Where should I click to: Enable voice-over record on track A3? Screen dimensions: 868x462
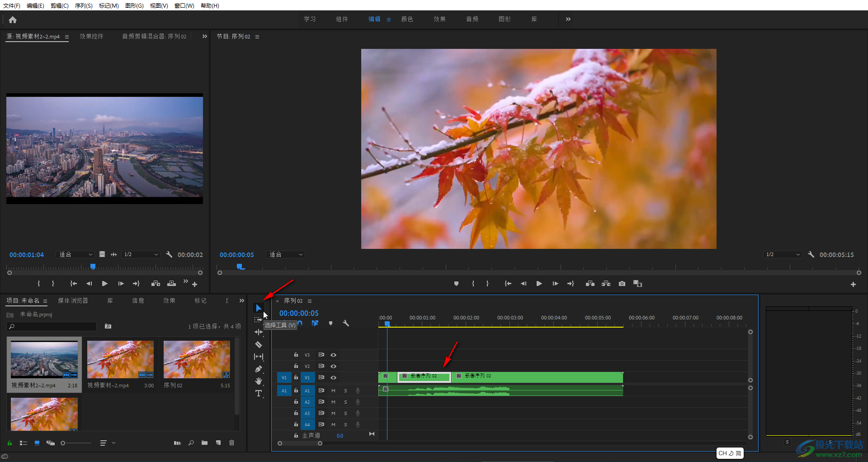click(x=358, y=413)
